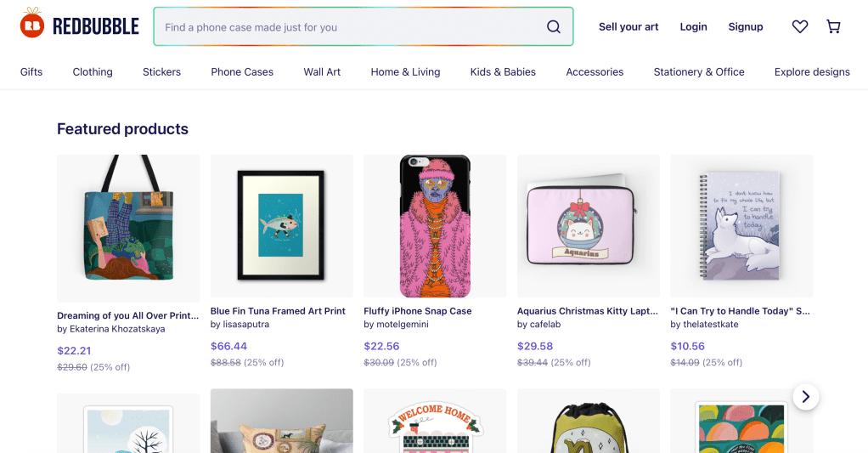Open the Blue Fin Tuna framed print thumbnail
The height and width of the screenshot is (453, 868).
coord(282,225)
